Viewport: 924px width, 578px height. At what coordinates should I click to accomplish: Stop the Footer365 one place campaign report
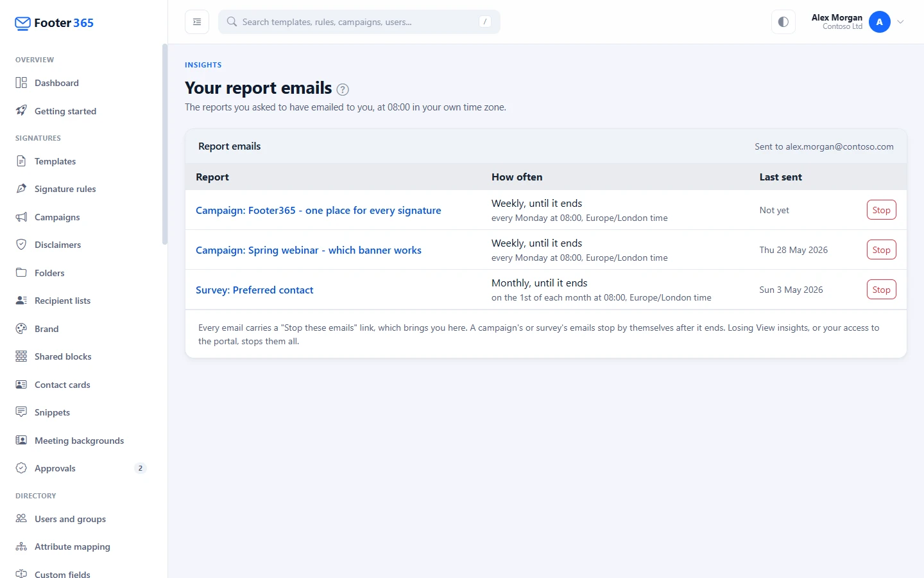point(881,210)
